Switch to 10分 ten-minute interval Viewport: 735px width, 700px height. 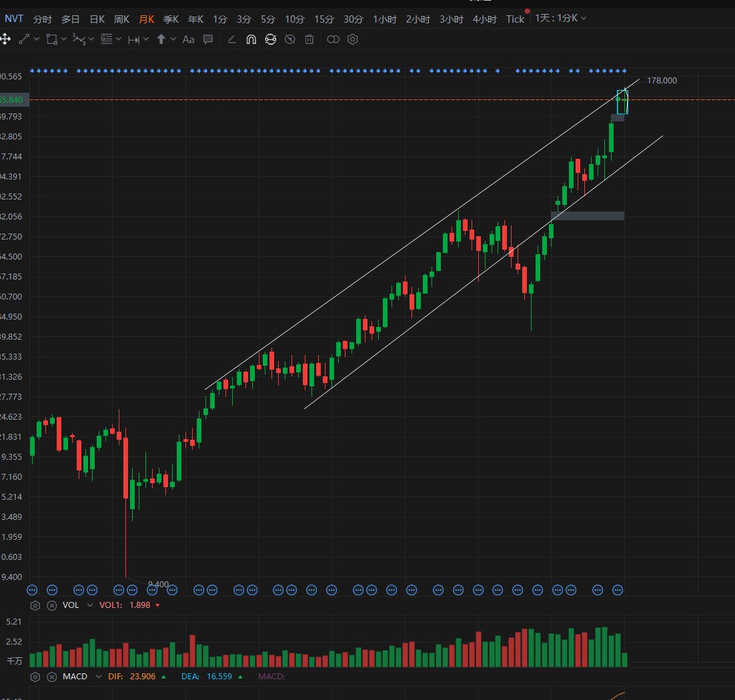click(x=294, y=19)
